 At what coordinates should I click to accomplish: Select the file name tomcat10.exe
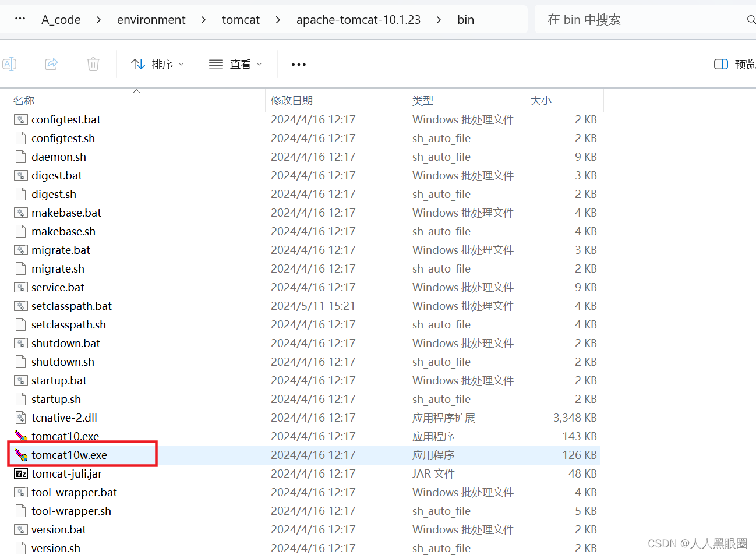point(65,436)
